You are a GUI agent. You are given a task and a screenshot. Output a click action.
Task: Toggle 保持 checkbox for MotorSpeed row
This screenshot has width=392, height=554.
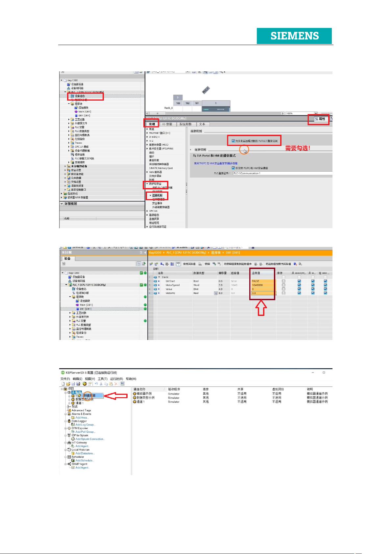click(283, 285)
